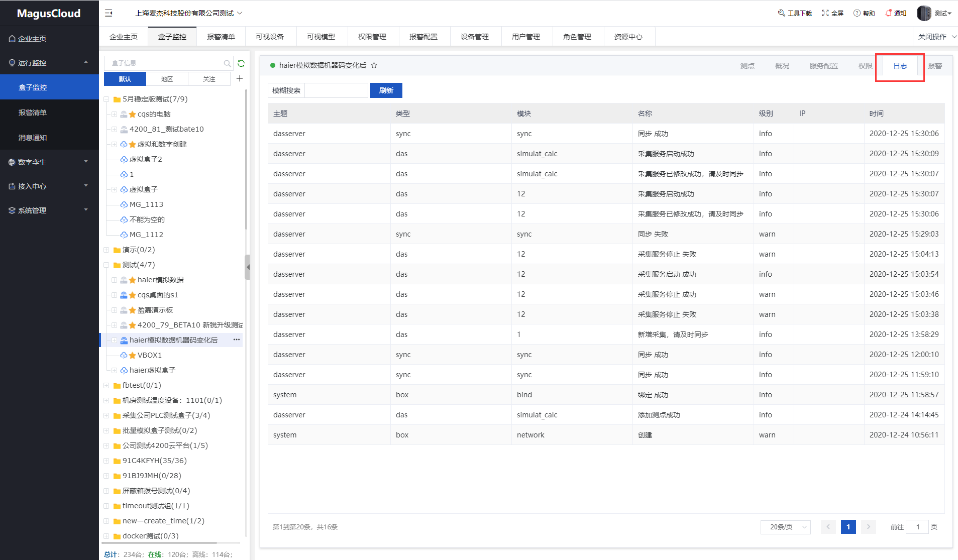Open the more options dots on the selected box
The image size is (958, 560).
coord(237,340)
